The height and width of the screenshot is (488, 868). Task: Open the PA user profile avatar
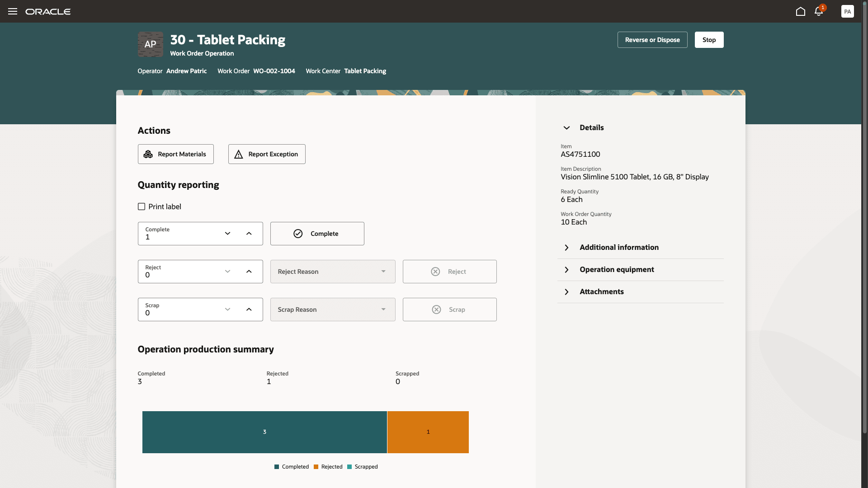pos(847,11)
